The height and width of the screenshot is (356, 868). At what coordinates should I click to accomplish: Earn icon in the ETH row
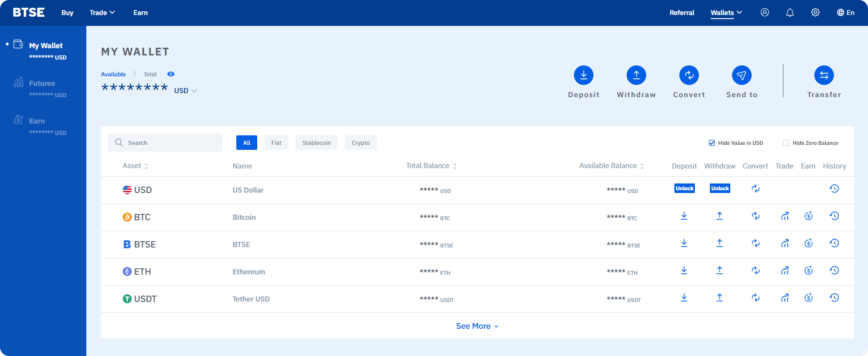pos(808,270)
